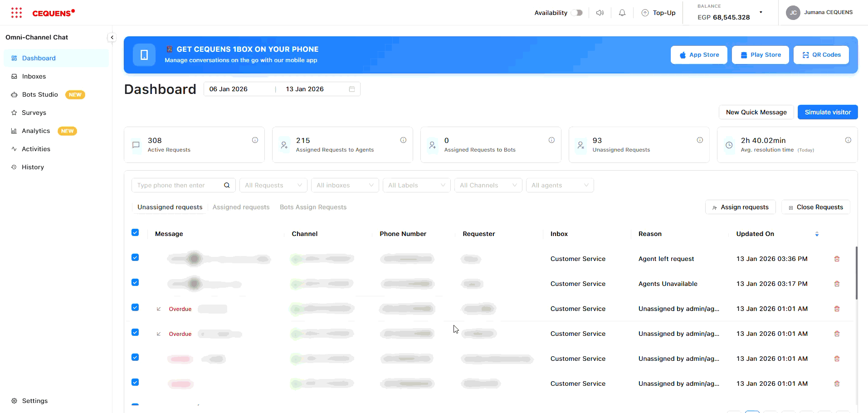Screen dimensions: 868x413
Task: Open the All inboxes dropdown
Action: (x=345, y=185)
